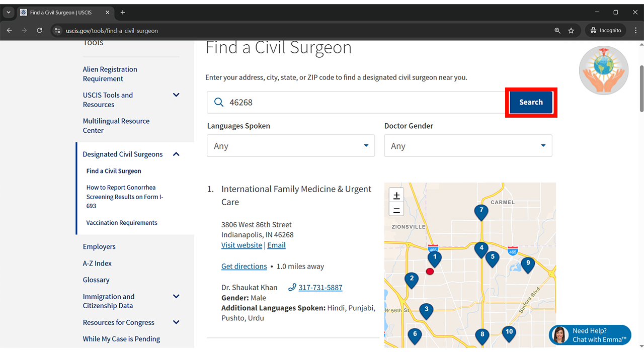Screen dimensions: 644x352
Task: Click the globe-in-hands logo icon
Action: 604,70
